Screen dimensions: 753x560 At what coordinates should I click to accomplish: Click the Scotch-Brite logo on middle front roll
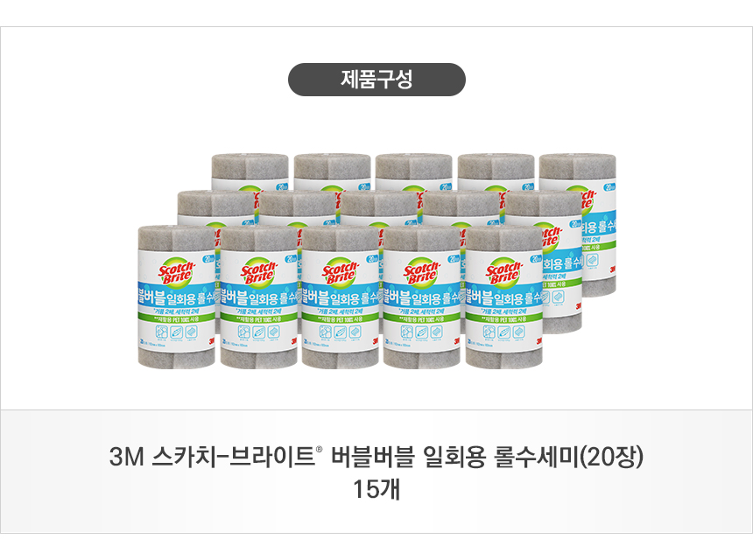[340, 273]
